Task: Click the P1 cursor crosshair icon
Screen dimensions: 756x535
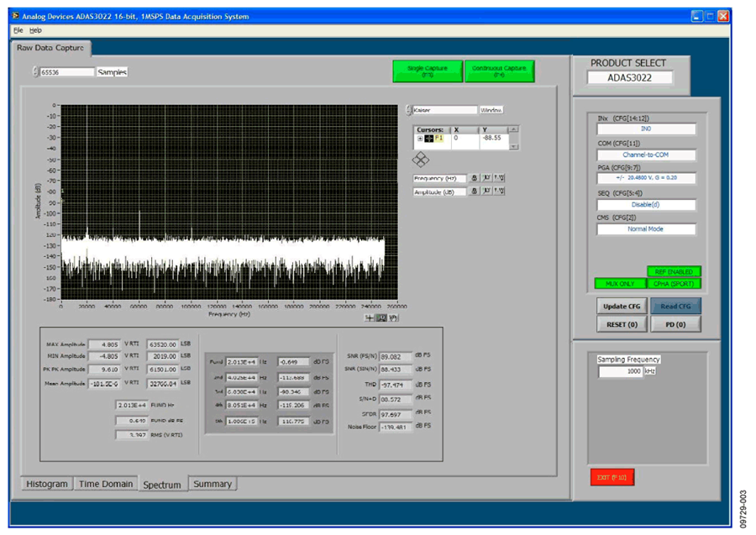Action: click(428, 139)
